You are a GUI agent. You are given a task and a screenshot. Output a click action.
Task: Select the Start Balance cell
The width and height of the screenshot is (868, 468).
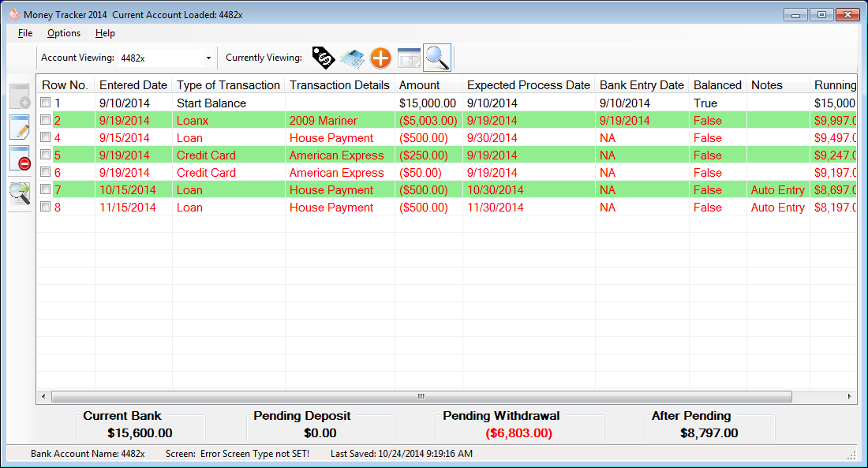(229, 103)
